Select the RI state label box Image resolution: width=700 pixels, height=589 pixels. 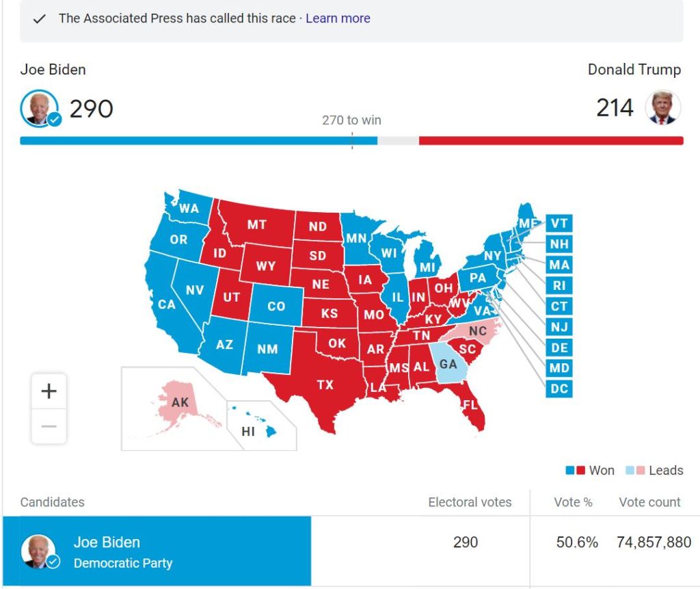pyautogui.click(x=558, y=286)
